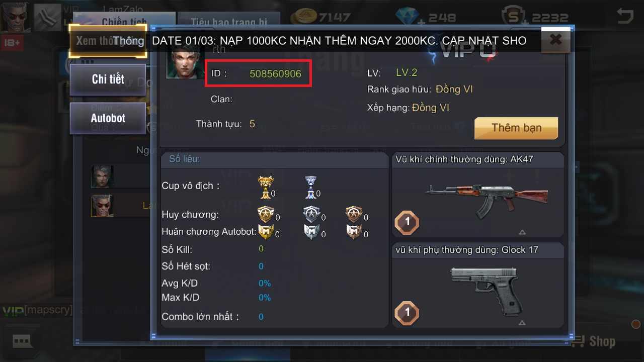Expand the Glock 17 weapon details arrow
The width and height of the screenshot is (644, 362).
pyautogui.click(x=522, y=323)
